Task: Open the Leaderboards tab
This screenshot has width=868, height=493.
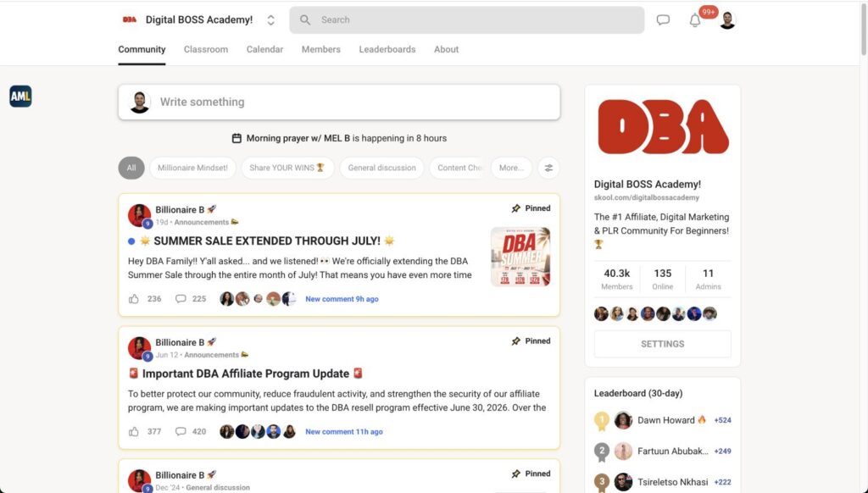Action: click(x=387, y=49)
